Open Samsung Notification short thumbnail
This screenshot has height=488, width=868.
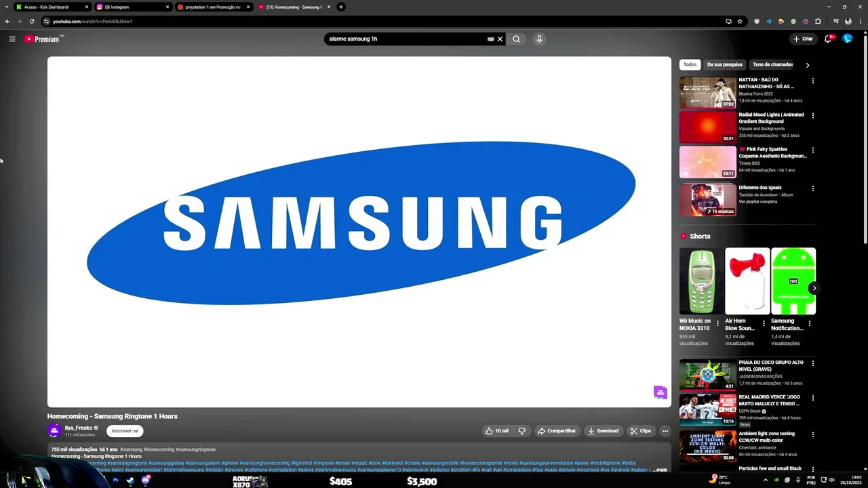tap(793, 281)
